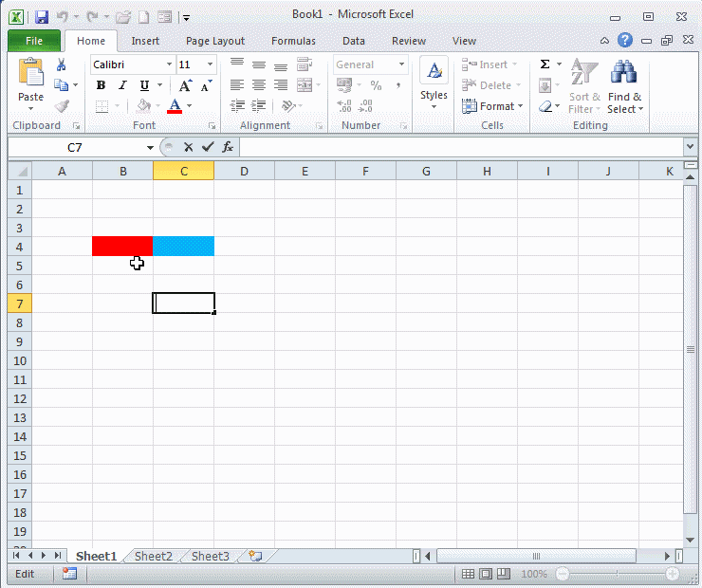Open the Formulas ribbon tab
This screenshot has height=588, width=702.
(293, 41)
